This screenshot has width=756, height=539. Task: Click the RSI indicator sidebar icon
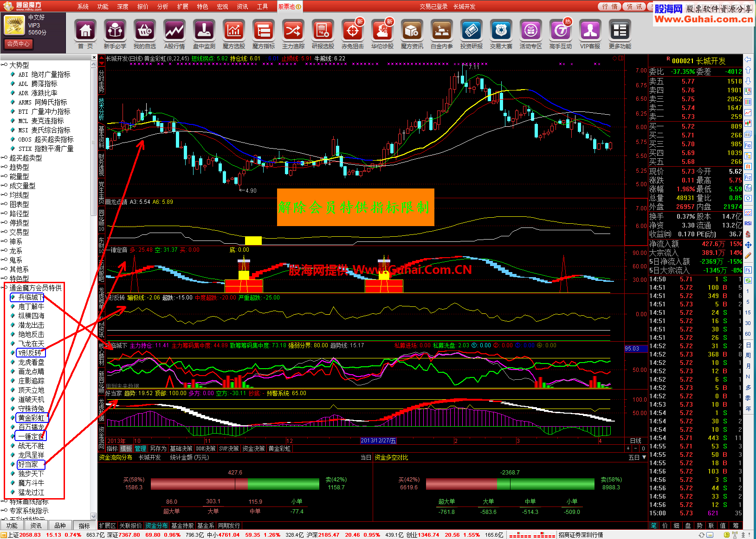pyautogui.click(x=748, y=223)
